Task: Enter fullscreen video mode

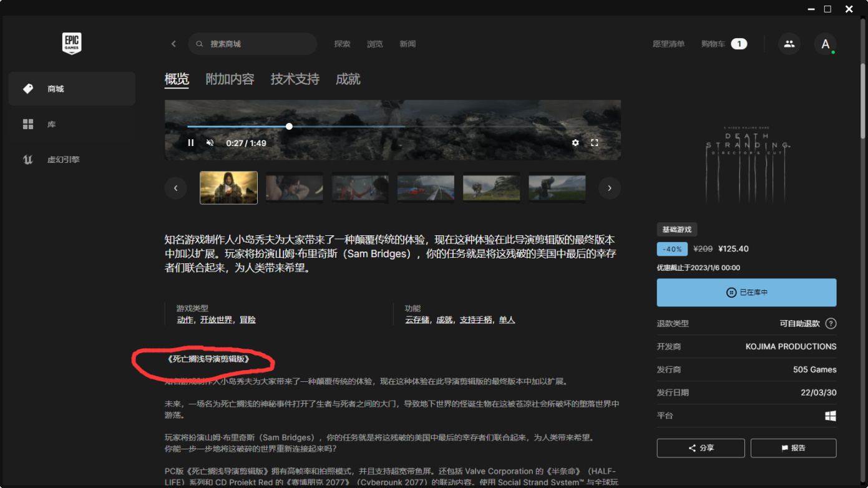Action: pyautogui.click(x=595, y=143)
